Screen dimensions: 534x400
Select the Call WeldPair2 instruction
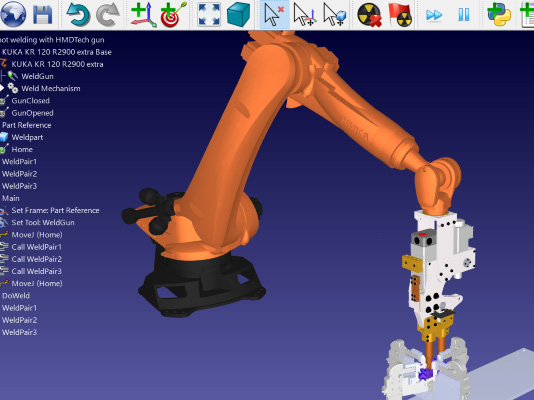click(x=36, y=259)
